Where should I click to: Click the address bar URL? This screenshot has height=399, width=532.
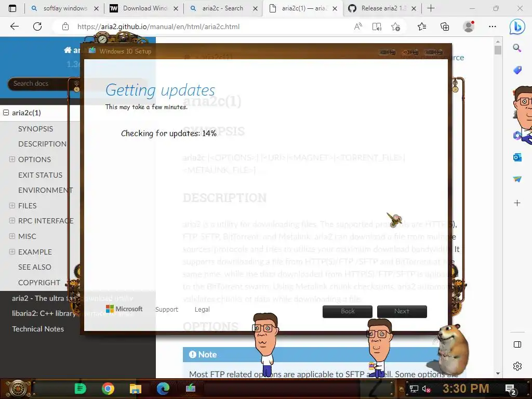(x=158, y=26)
